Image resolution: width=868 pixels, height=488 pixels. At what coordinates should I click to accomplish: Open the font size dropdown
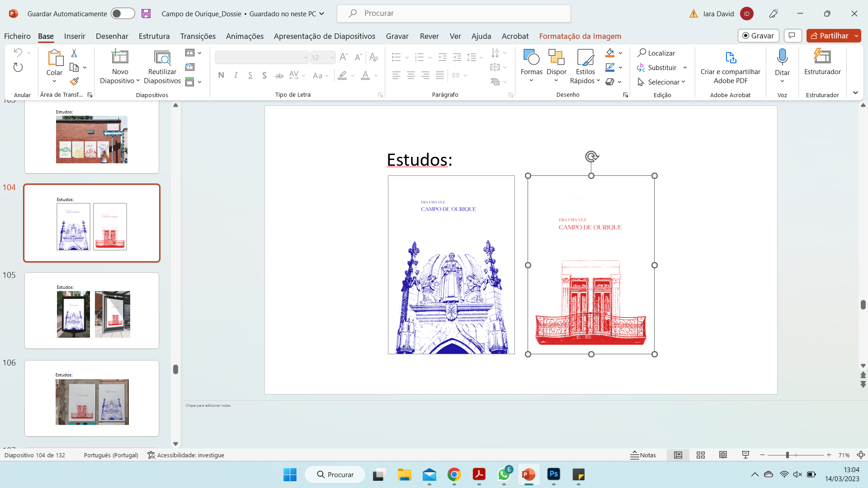pos(332,57)
